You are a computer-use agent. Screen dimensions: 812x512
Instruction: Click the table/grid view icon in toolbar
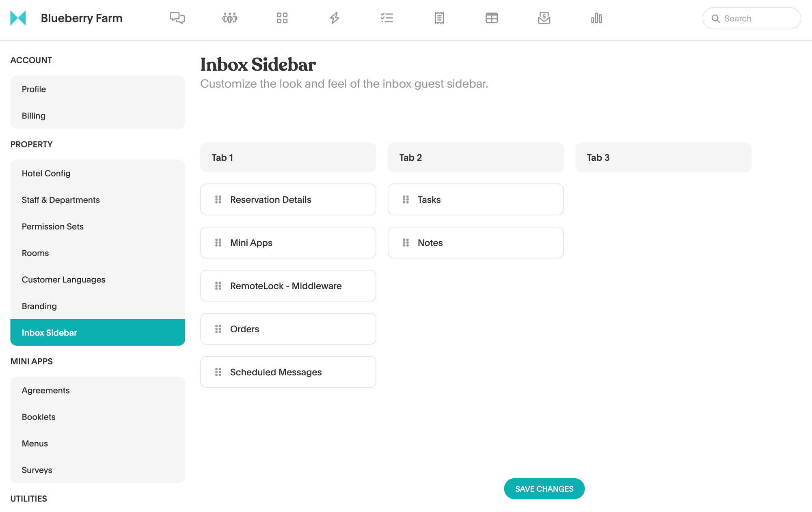[491, 18]
